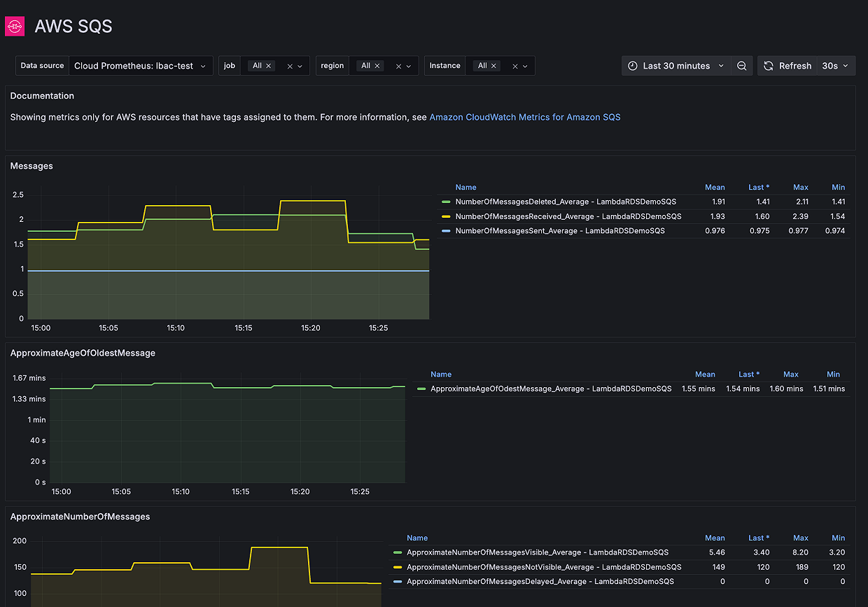Screen dimensions: 868x607
Task: Remove the region filter's All tag via its x
Action: 376,65
